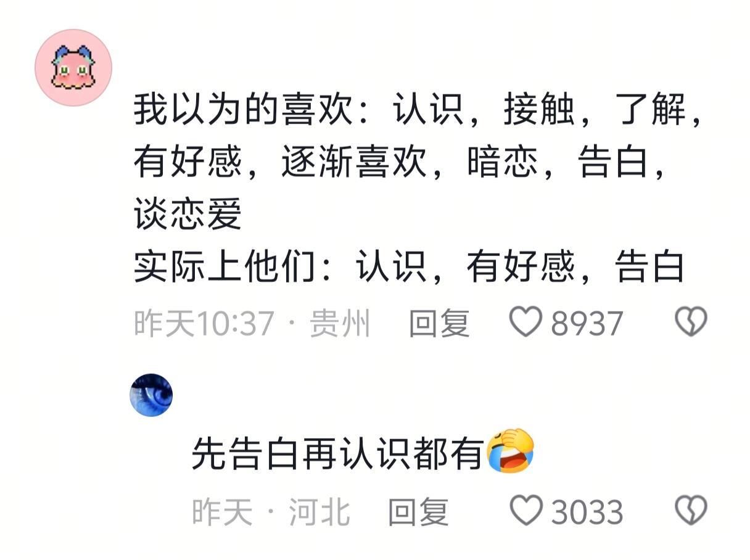Tap the 有好感，逐渐喜欢 comment line
Image resolution: width=750 pixels, height=560 pixels.
[x=401, y=163]
